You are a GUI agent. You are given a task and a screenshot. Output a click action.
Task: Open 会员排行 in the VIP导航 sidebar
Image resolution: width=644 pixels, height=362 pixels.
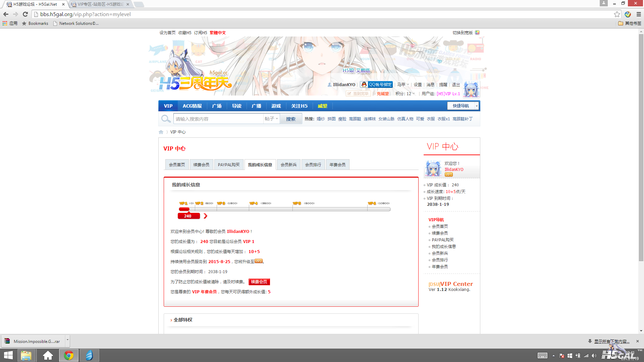[440, 260]
